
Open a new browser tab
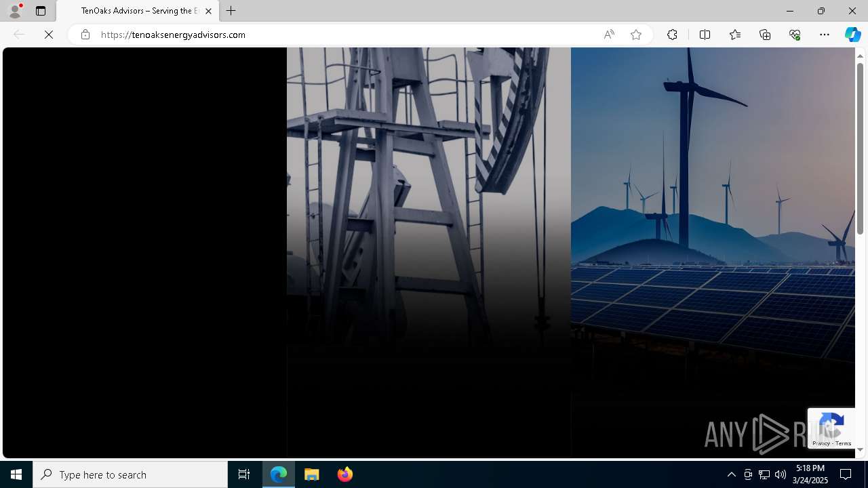click(x=231, y=11)
